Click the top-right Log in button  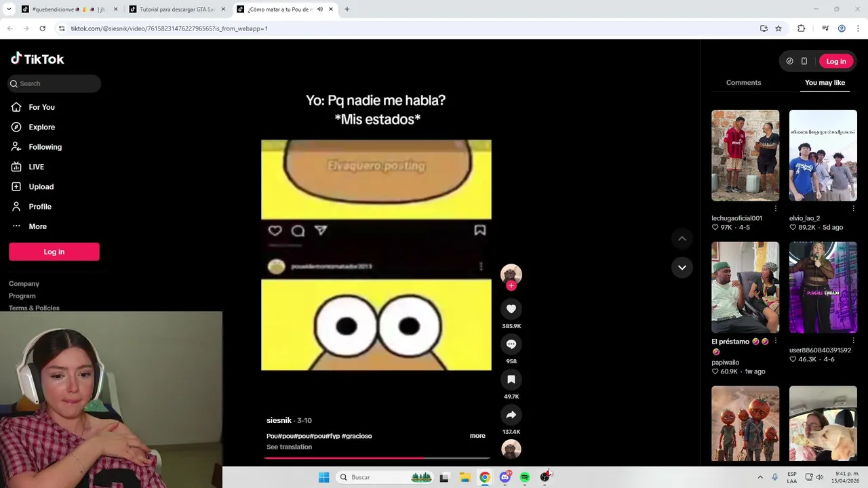(836, 61)
